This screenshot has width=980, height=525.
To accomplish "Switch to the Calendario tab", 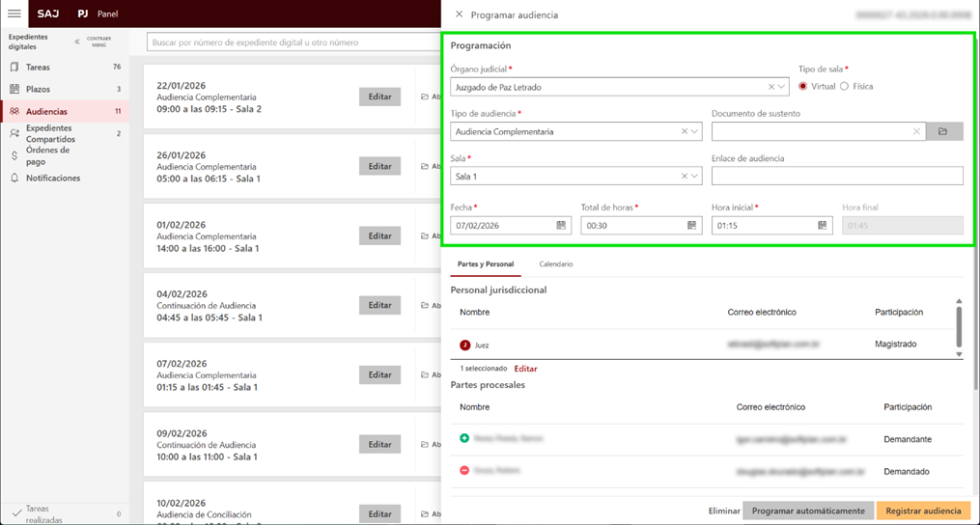I will pos(555,263).
